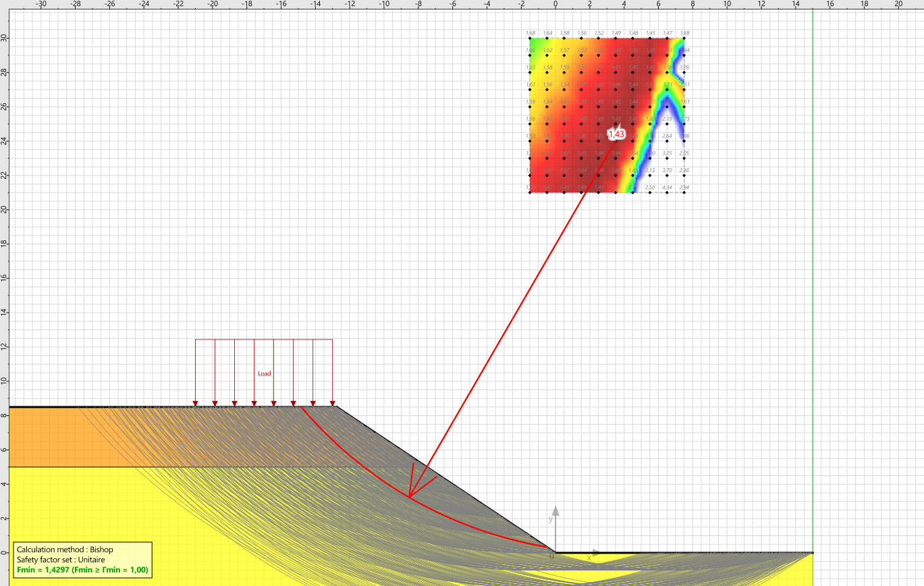
Task: Click the 3,25 safety factor value
Action: coord(667,153)
